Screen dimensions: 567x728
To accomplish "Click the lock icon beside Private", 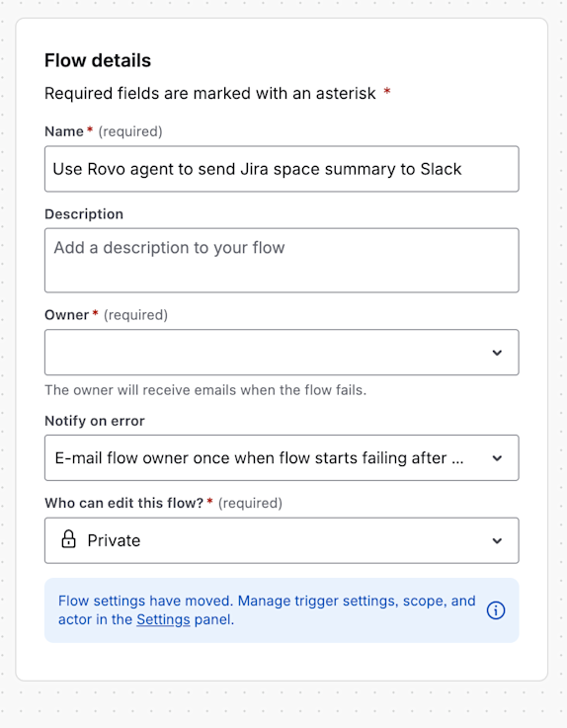I will [x=69, y=539].
